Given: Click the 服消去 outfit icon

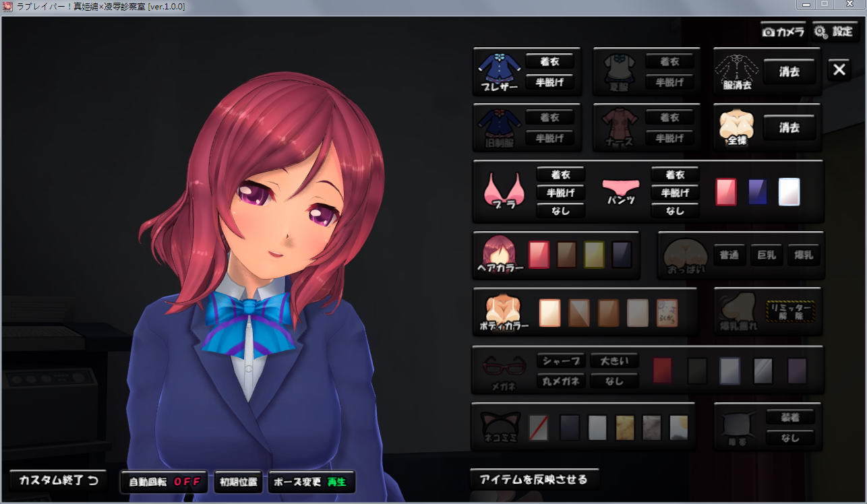Looking at the screenshot, I should pos(737,71).
